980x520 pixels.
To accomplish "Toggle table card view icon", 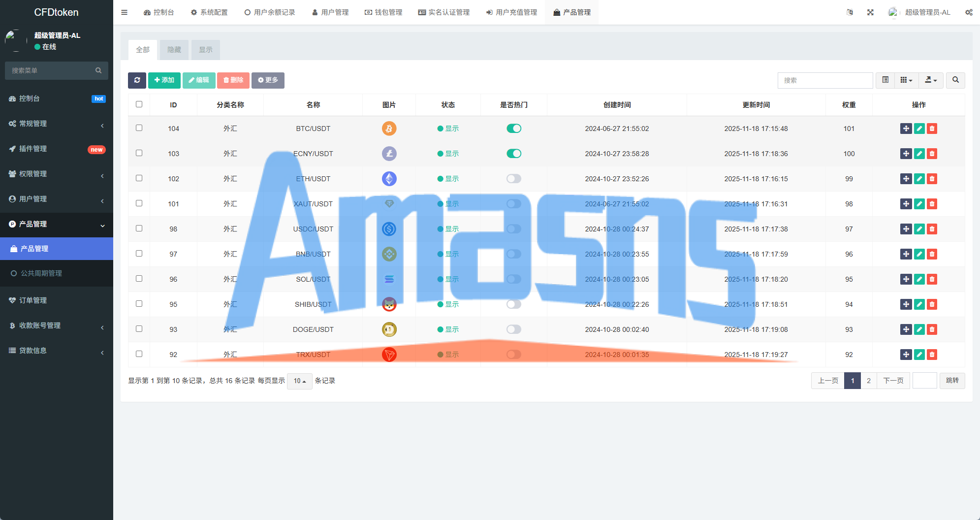I will (885, 80).
